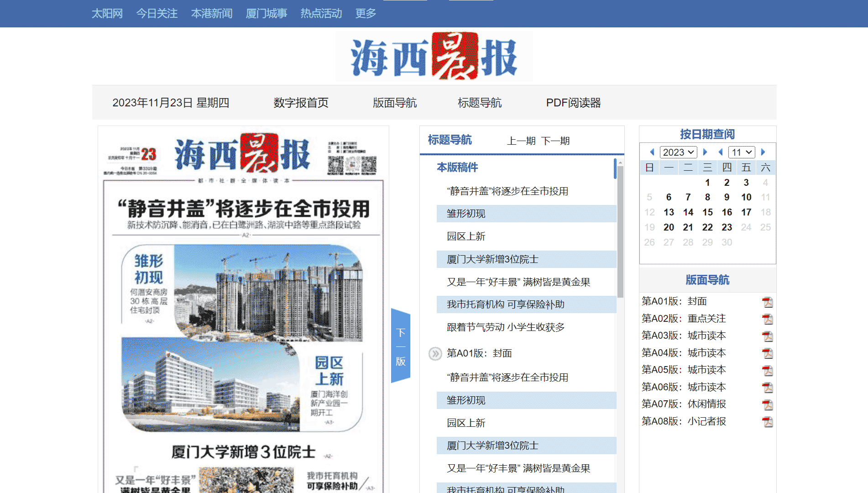Open the PDF阅读器 link

coord(574,103)
